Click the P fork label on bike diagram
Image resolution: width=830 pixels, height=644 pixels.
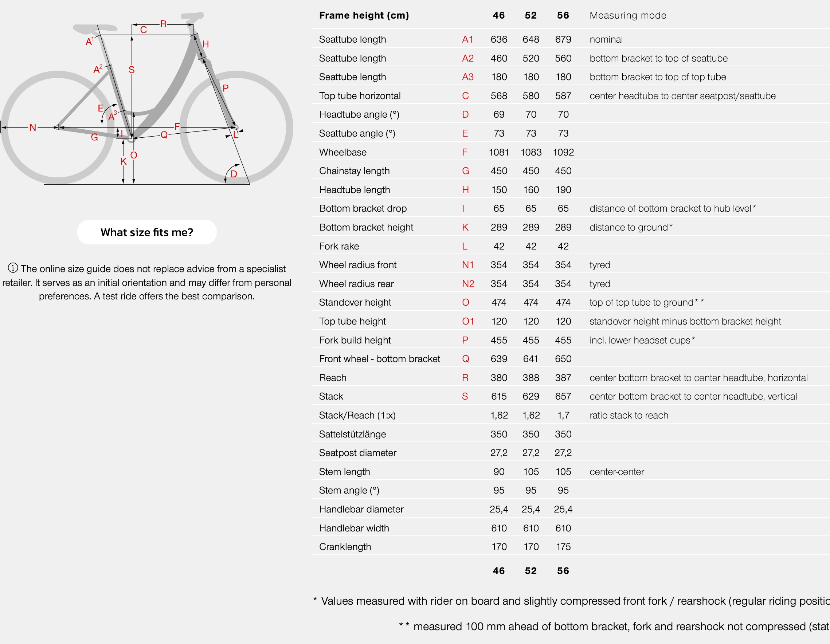coord(226,88)
